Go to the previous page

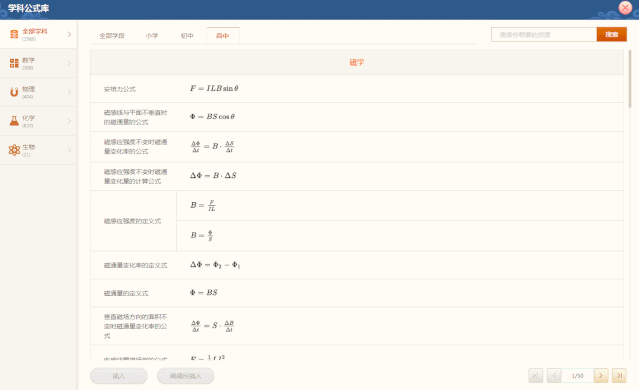click(x=554, y=375)
